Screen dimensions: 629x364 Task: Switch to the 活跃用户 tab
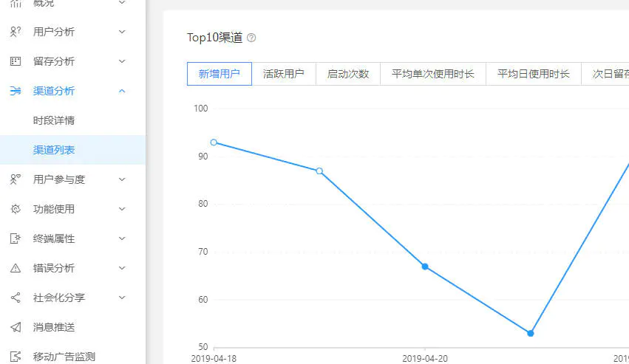(x=284, y=74)
